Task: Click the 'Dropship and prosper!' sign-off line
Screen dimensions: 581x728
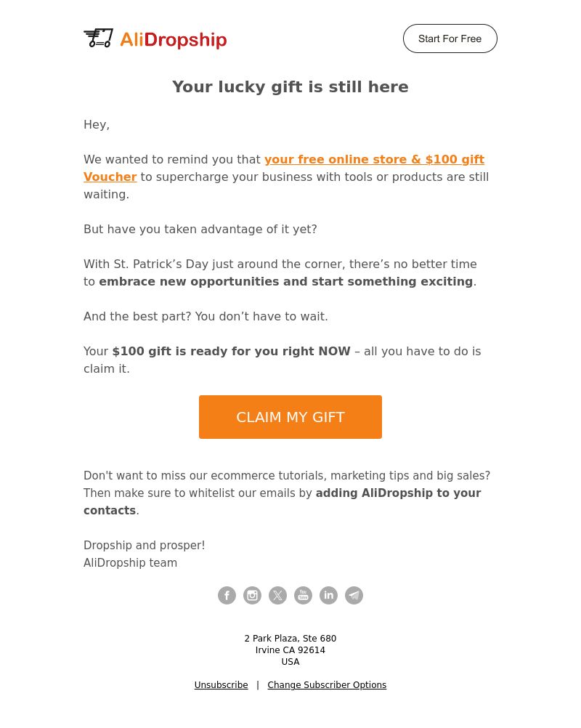Action: tap(145, 545)
